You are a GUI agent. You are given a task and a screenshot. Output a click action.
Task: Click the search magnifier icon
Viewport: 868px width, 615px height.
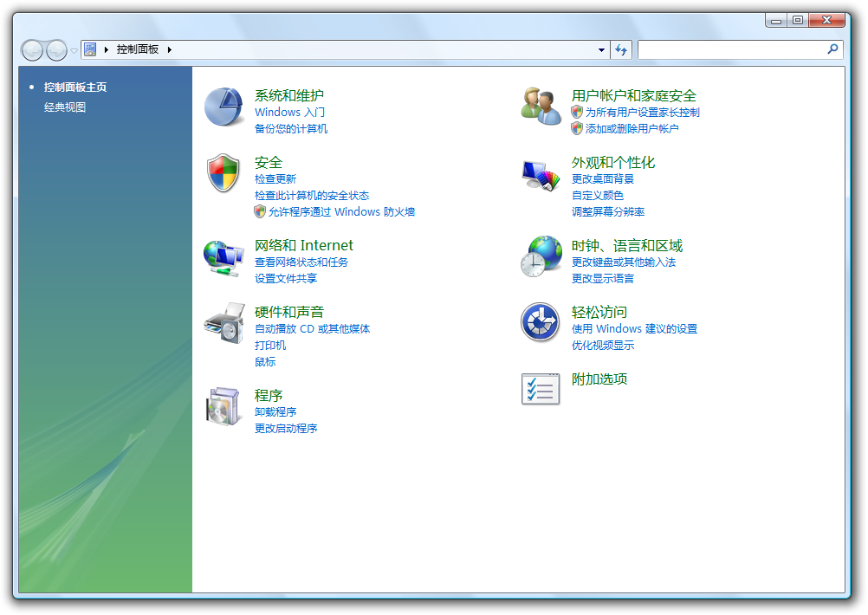point(832,49)
